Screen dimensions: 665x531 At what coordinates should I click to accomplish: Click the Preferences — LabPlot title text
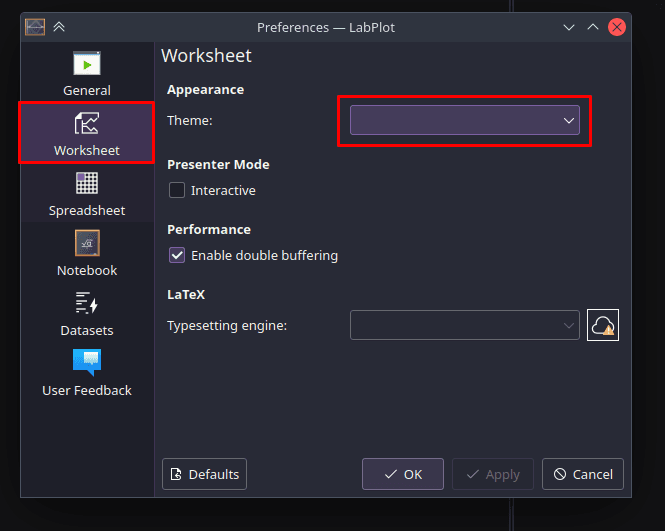pos(326,28)
